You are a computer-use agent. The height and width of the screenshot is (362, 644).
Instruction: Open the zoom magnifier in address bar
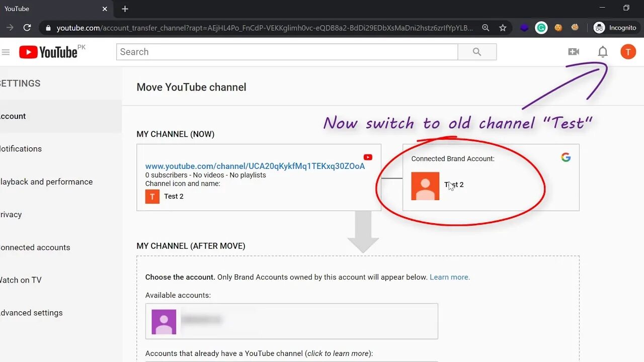pos(486,28)
